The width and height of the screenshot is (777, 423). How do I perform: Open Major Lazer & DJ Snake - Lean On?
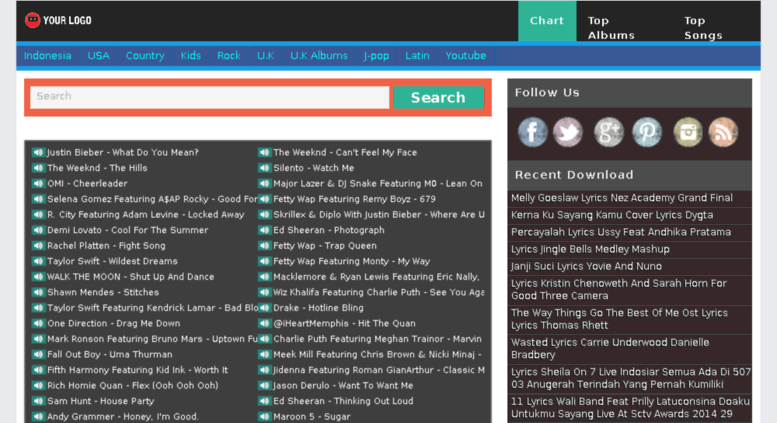[x=378, y=183]
